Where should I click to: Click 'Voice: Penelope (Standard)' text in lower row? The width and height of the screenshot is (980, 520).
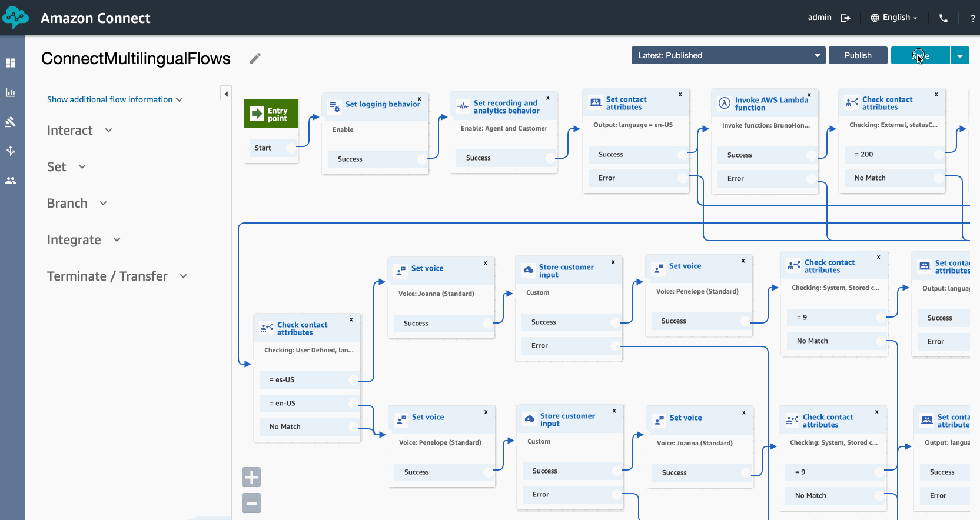(x=440, y=442)
